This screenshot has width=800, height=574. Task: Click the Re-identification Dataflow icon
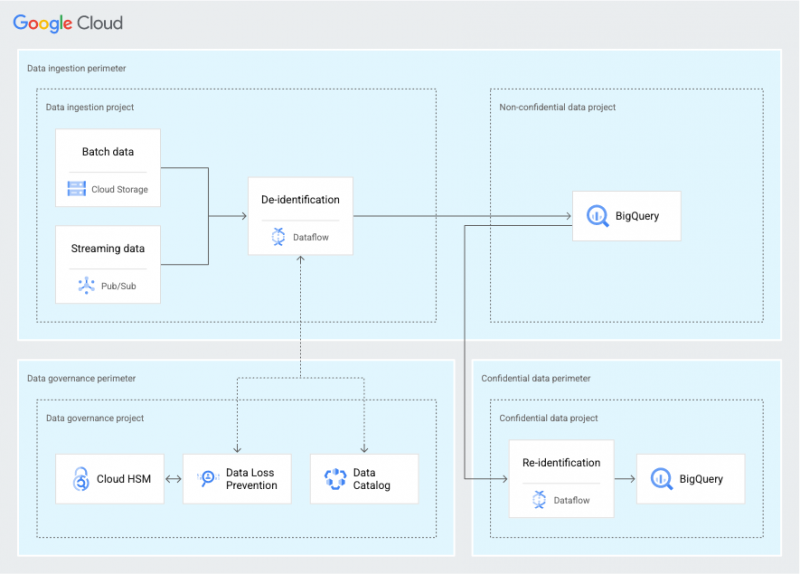pos(539,500)
